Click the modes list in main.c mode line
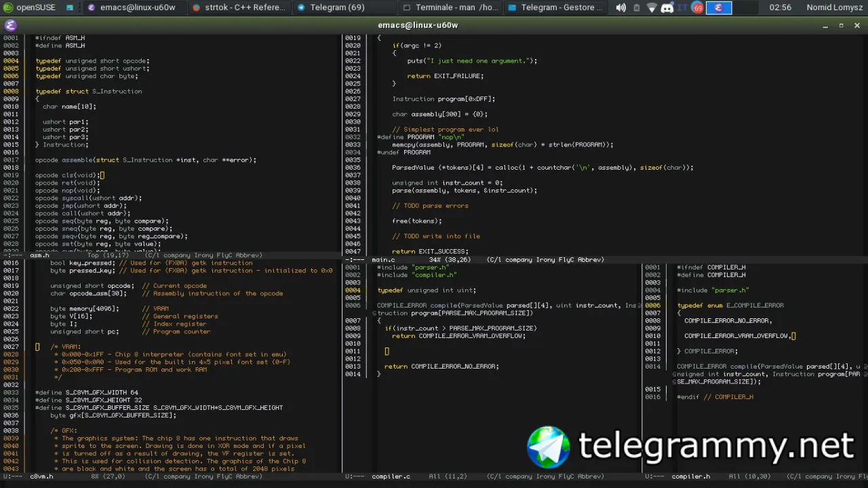The image size is (868, 488). point(545,259)
